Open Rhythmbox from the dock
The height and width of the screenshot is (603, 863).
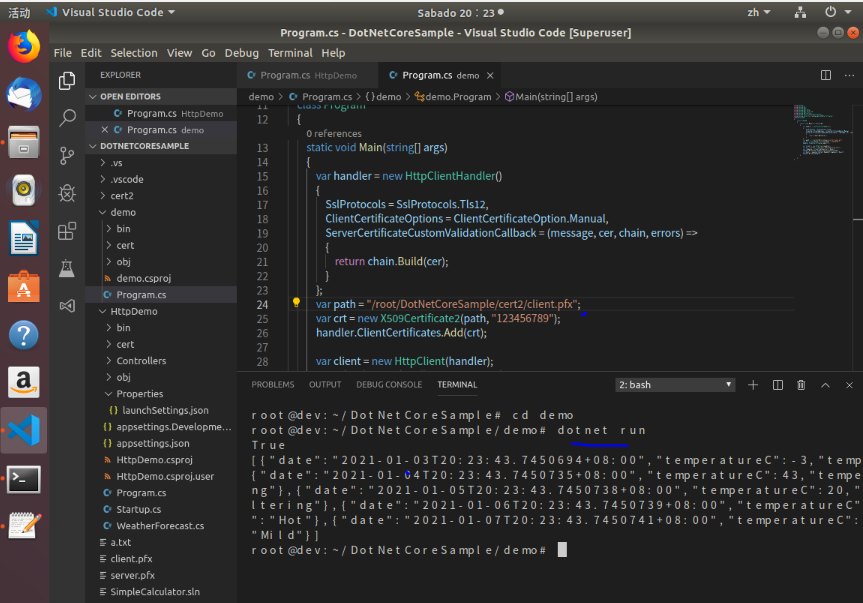24,190
